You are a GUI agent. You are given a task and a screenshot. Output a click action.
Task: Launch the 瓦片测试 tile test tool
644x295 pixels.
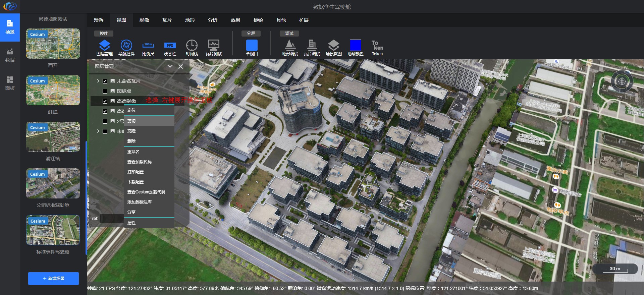click(213, 46)
